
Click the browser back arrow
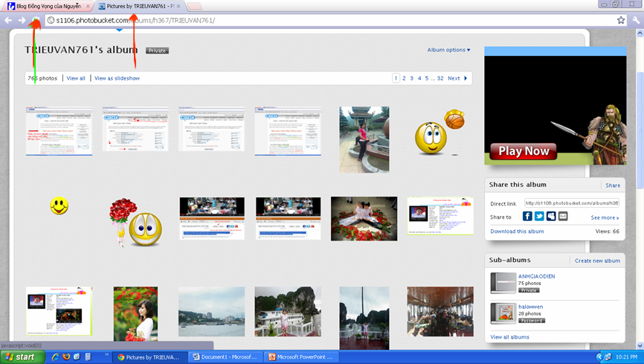click(8, 20)
